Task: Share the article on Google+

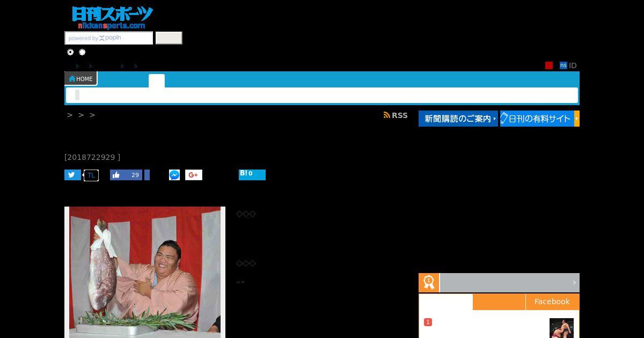Action: coord(194,175)
